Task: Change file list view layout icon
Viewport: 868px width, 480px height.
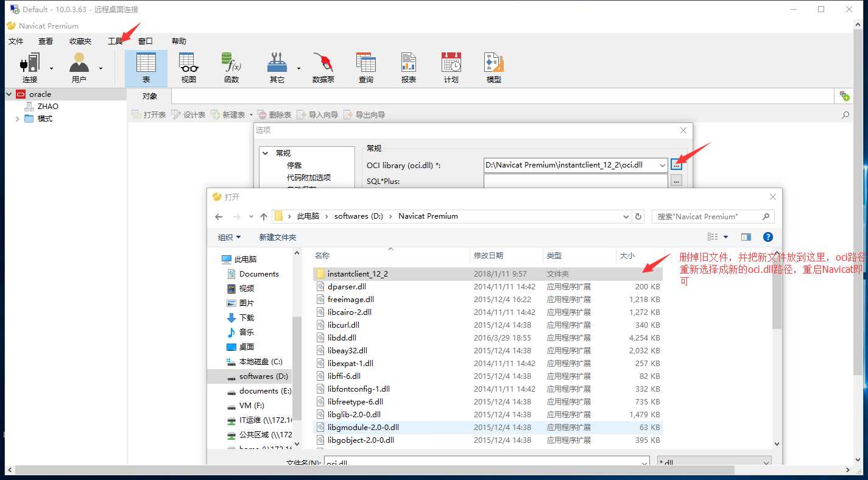Action: [x=713, y=237]
